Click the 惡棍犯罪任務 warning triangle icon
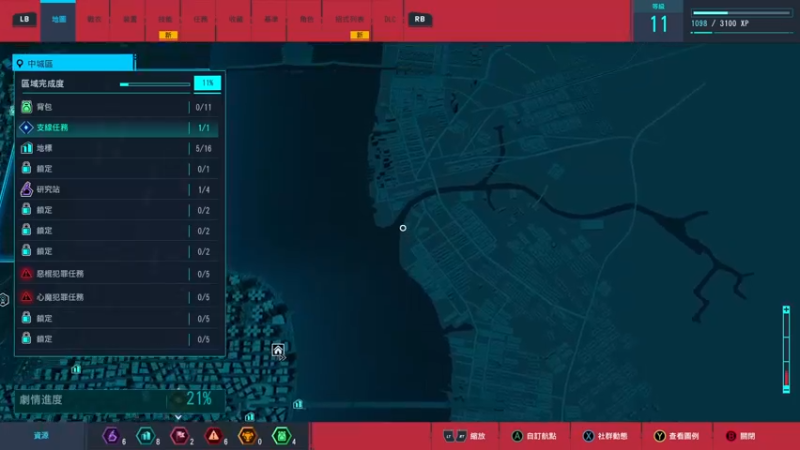 pos(26,274)
